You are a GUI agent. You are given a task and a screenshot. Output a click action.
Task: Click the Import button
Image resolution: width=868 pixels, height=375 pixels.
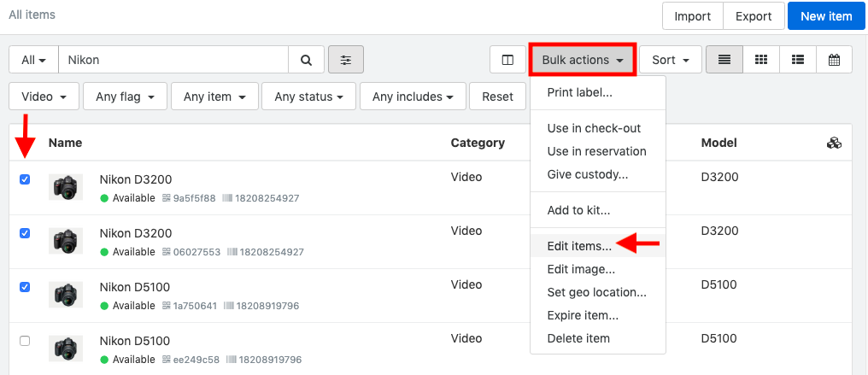point(693,16)
